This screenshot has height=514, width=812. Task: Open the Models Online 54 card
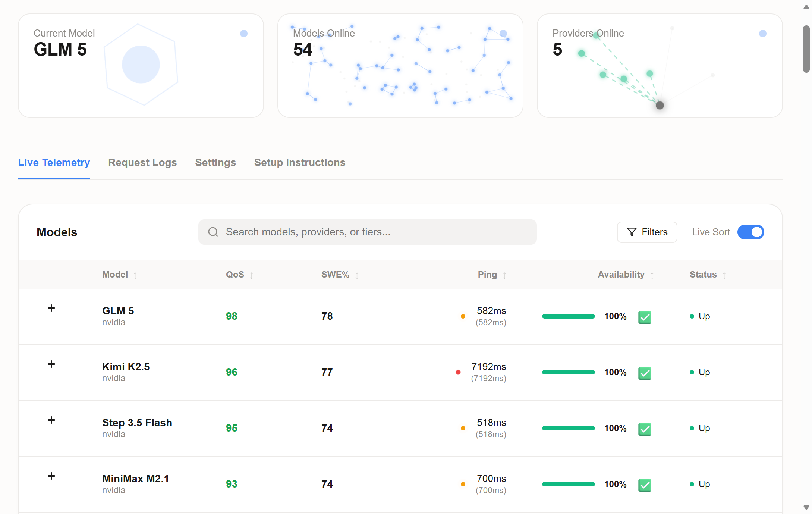pos(400,66)
